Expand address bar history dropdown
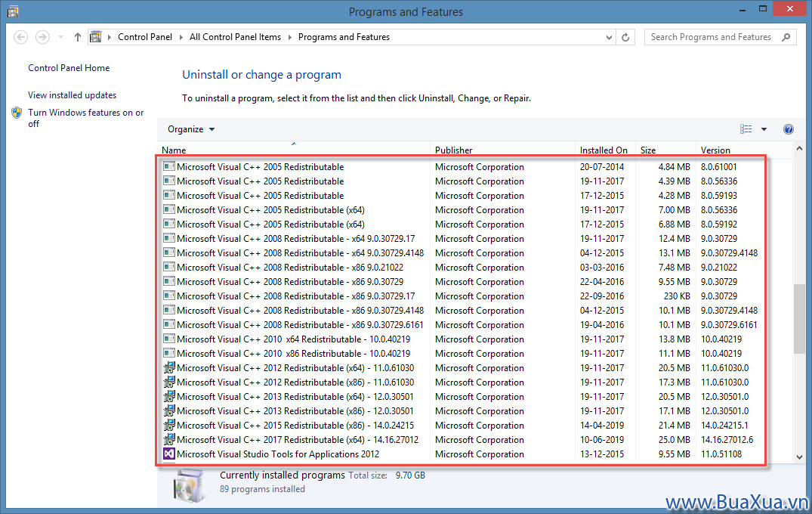This screenshot has width=812, height=514. tap(609, 37)
